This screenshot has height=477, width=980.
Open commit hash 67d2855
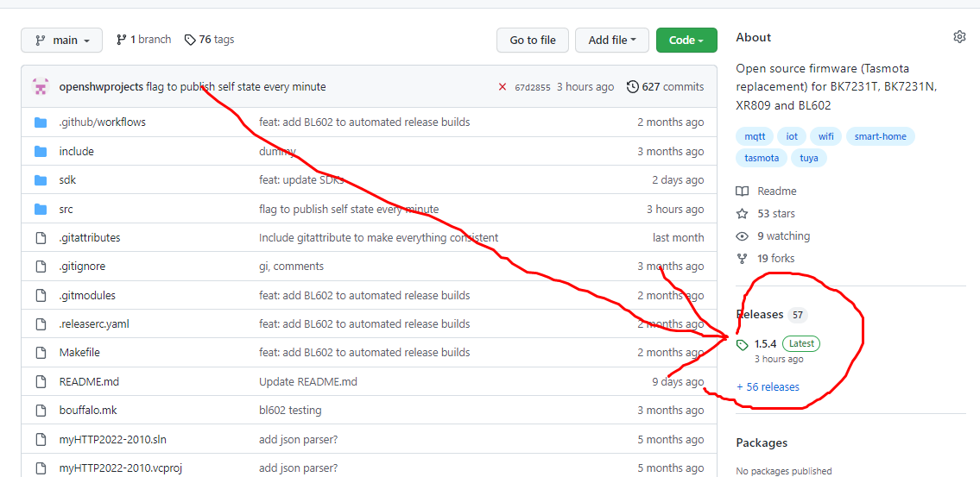click(x=533, y=87)
